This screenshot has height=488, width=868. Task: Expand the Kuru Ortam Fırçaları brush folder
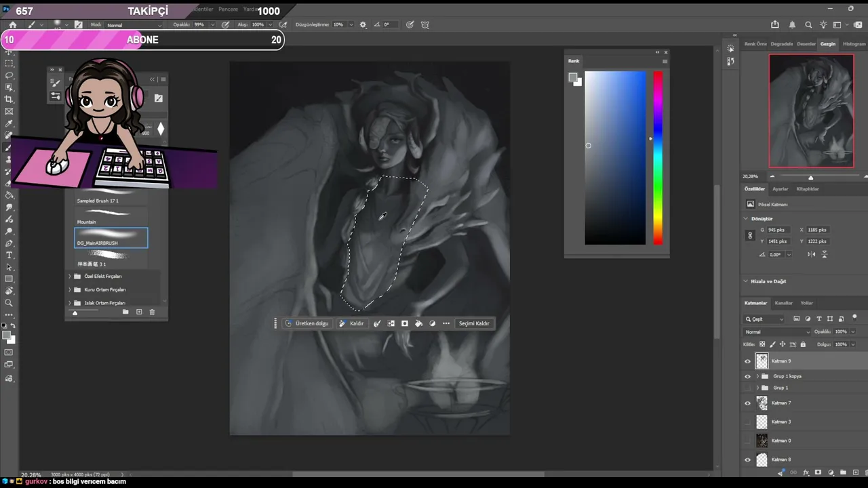click(x=70, y=289)
